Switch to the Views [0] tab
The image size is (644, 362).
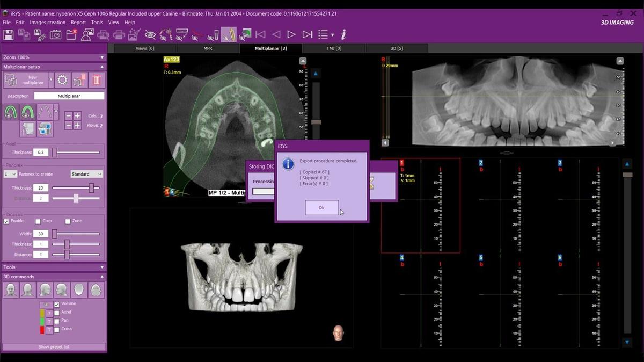coord(145,48)
